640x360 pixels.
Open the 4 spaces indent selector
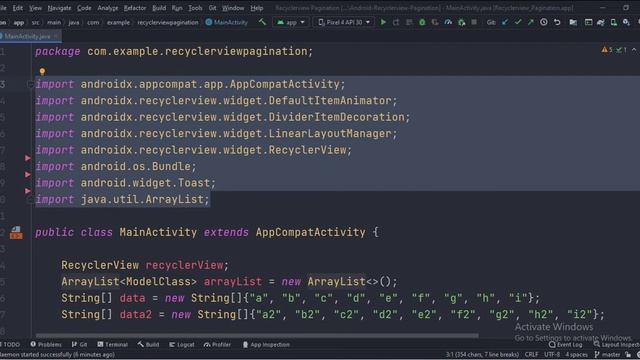[x=576, y=355]
